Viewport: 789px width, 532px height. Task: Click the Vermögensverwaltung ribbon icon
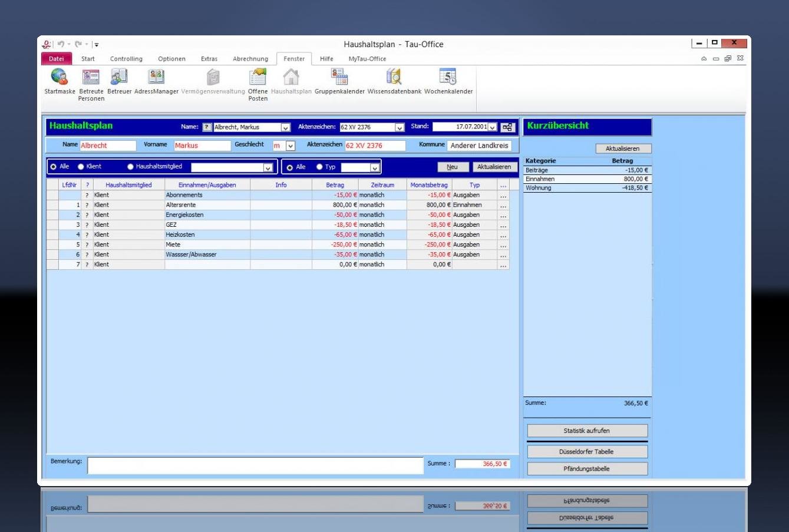point(213,82)
